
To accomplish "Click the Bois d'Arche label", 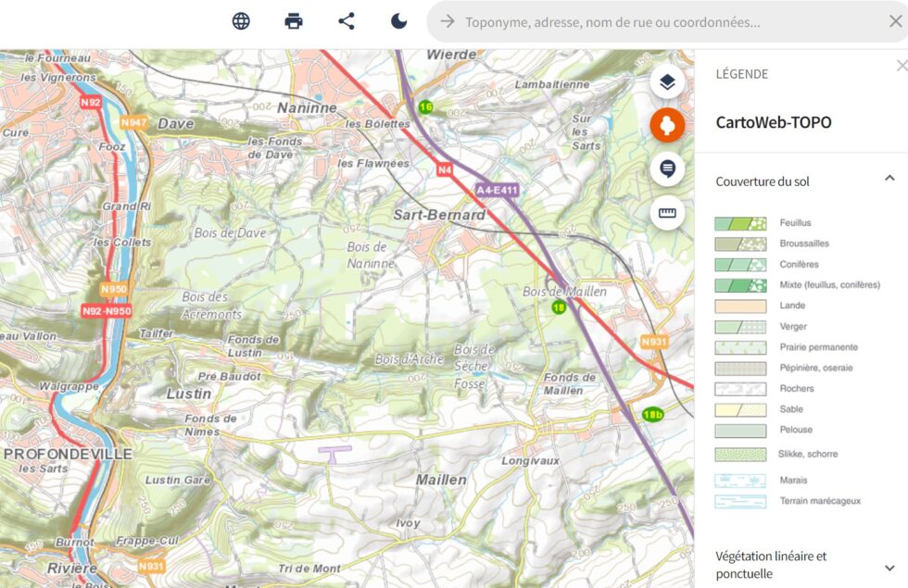I will (409, 359).
